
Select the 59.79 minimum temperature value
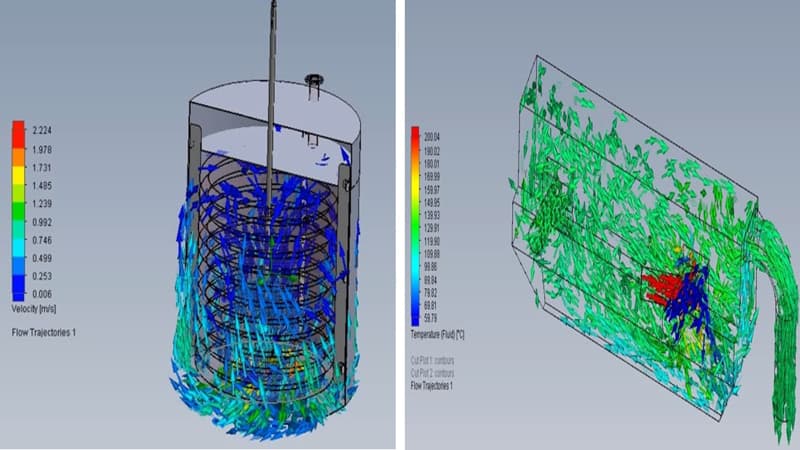click(x=430, y=318)
